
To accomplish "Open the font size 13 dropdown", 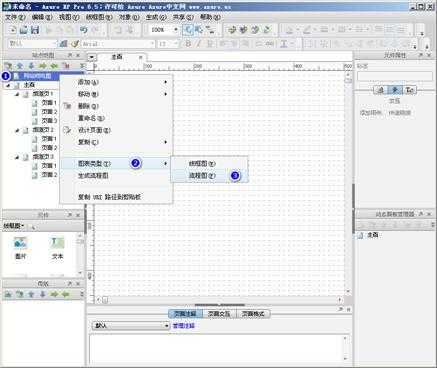I will point(176,44).
